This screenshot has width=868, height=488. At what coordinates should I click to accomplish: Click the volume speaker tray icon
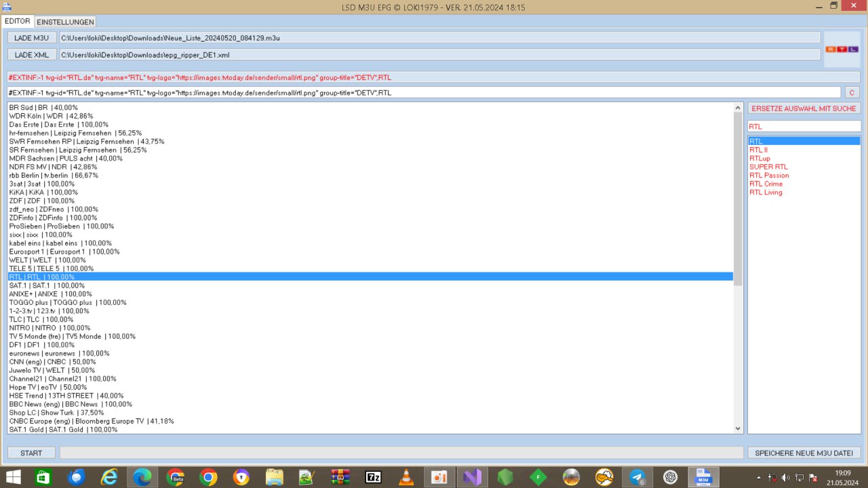pos(785,477)
